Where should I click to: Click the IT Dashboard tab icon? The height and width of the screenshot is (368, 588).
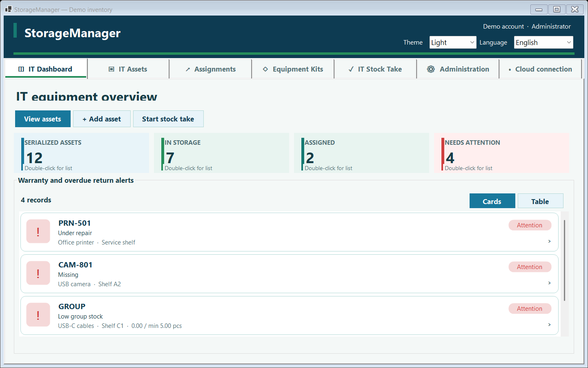click(x=21, y=69)
